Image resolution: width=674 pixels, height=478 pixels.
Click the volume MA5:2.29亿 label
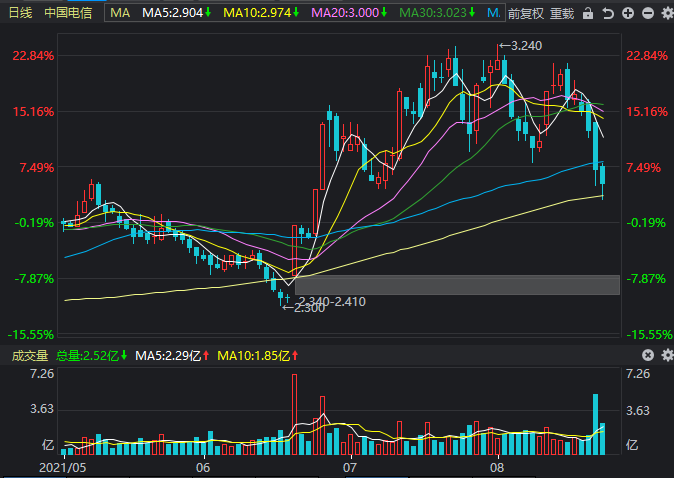point(172,355)
